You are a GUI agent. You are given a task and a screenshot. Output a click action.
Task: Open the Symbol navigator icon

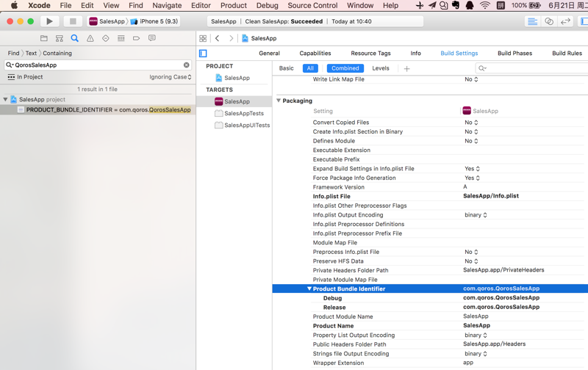[60, 38]
